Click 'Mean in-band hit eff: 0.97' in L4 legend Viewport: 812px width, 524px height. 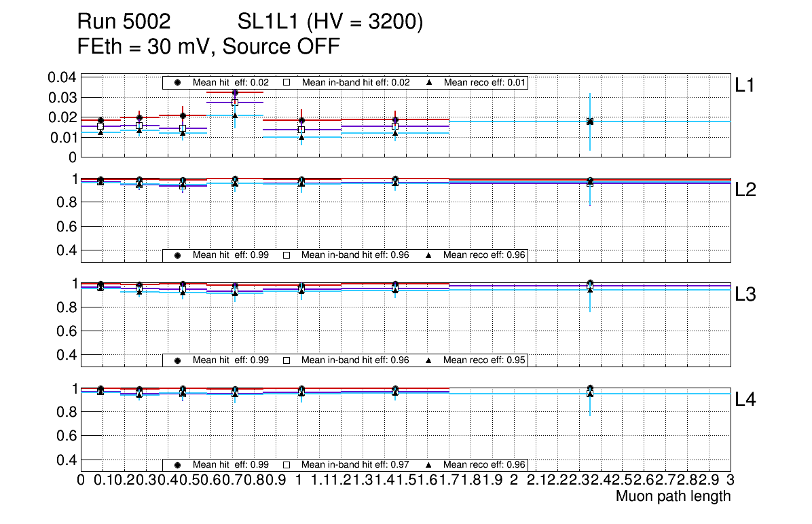coord(355,465)
